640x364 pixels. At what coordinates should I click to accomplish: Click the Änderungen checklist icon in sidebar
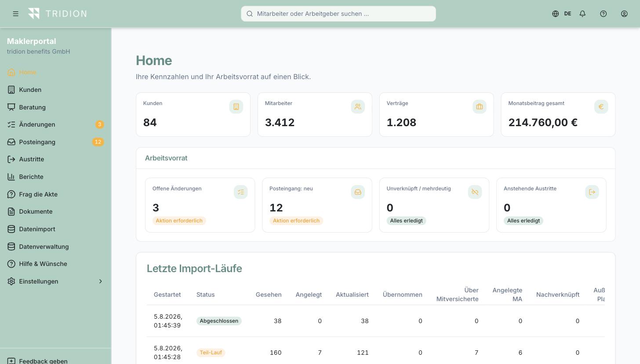[x=11, y=124]
